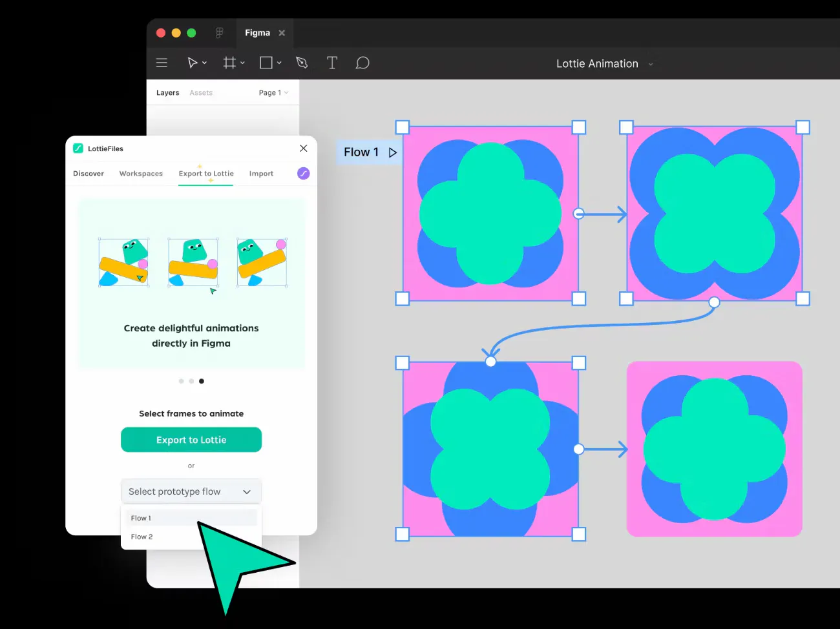
Task: Choose Flow 1 from the dropdown list
Action: (191, 518)
